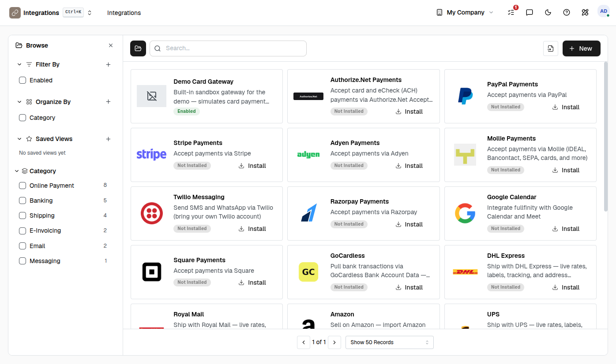This screenshot has width=616, height=364.
Task: Open the developer tools icon
Action: [x=585, y=12]
